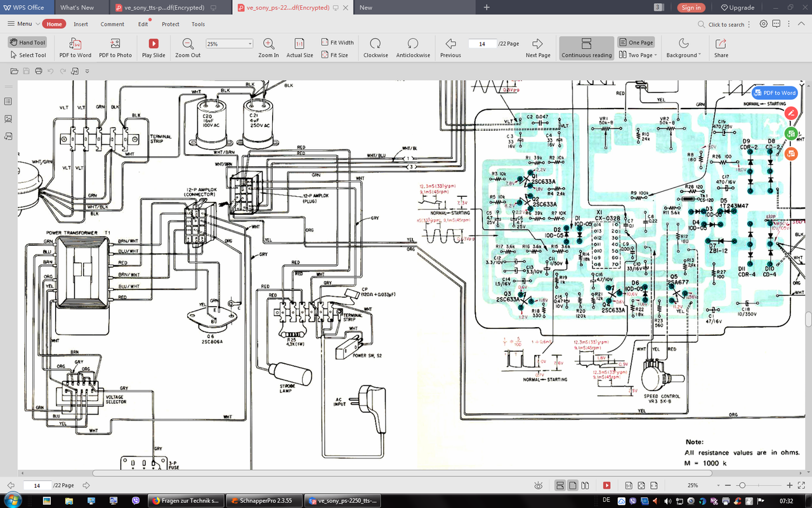
Task: Select two page view in status bar
Action: [586, 485]
